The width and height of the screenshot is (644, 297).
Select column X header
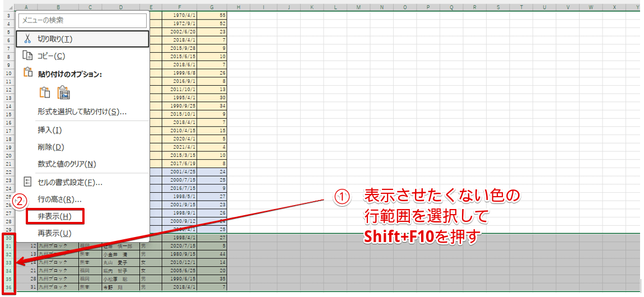[x=614, y=7]
